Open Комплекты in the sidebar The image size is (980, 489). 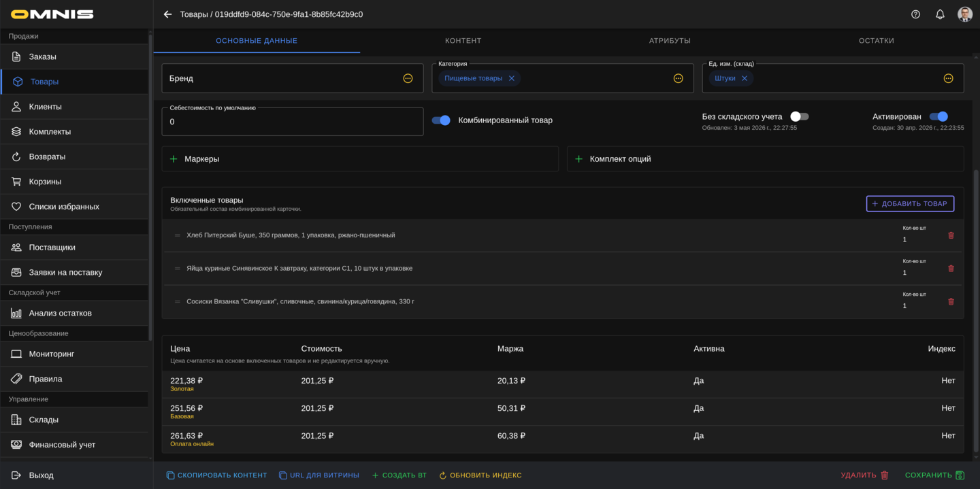click(x=74, y=132)
